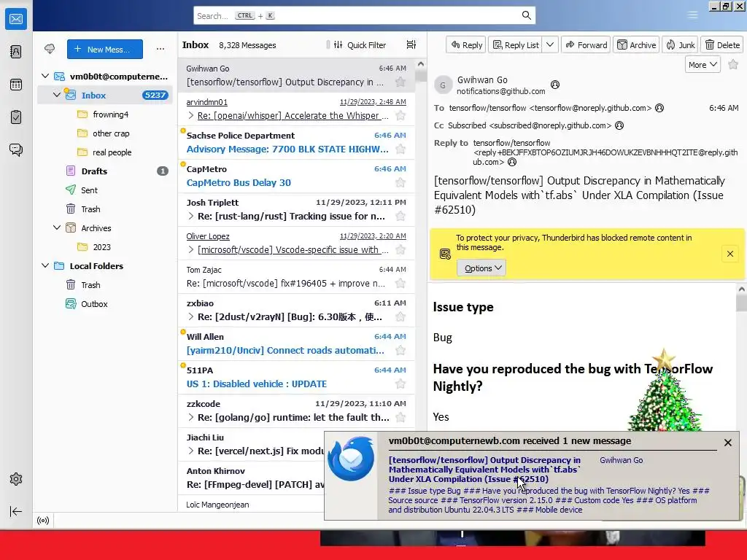Screen dimensions: 747x560
Task: Open remote content Options dropdown
Action: pos(481,268)
